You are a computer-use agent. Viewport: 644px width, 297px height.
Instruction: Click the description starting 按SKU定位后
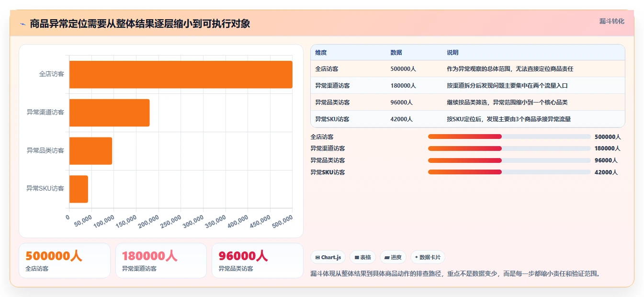(x=509, y=119)
